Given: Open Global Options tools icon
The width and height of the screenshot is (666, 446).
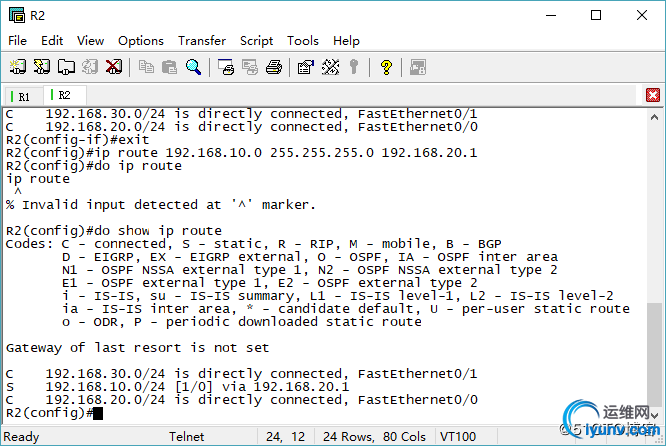Looking at the screenshot, I should coord(330,67).
